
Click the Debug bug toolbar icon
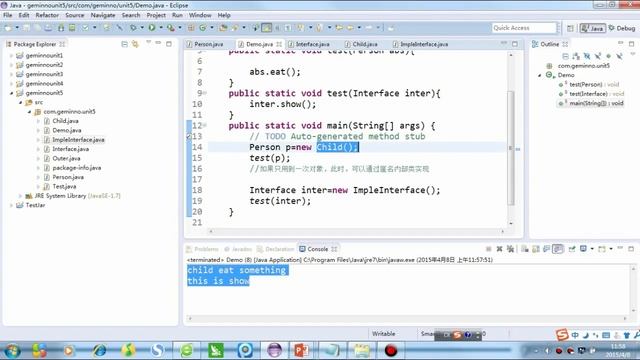(133, 28)
